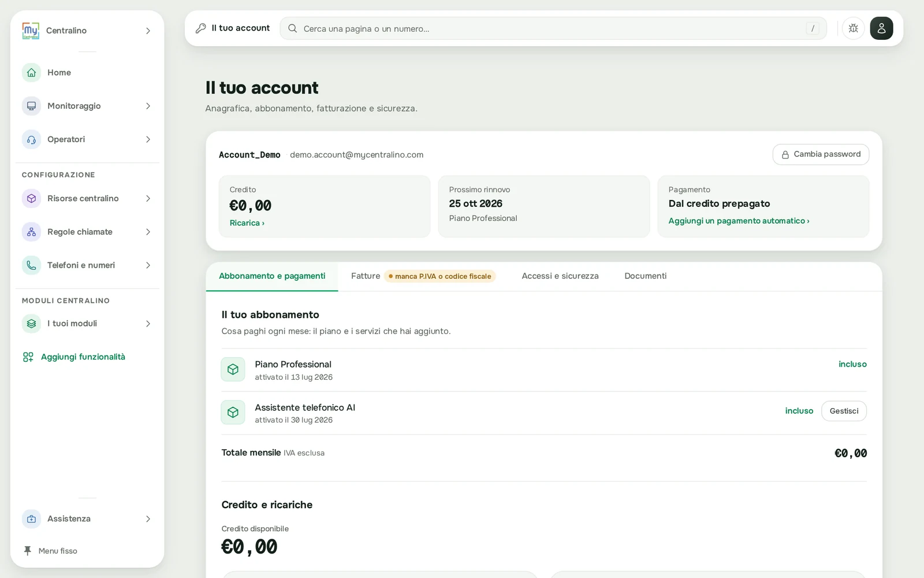The width and height of the screenshot is (924, 578).
Task: Click Aggiungi un pagamento automatico link
Action: point(739,221)
